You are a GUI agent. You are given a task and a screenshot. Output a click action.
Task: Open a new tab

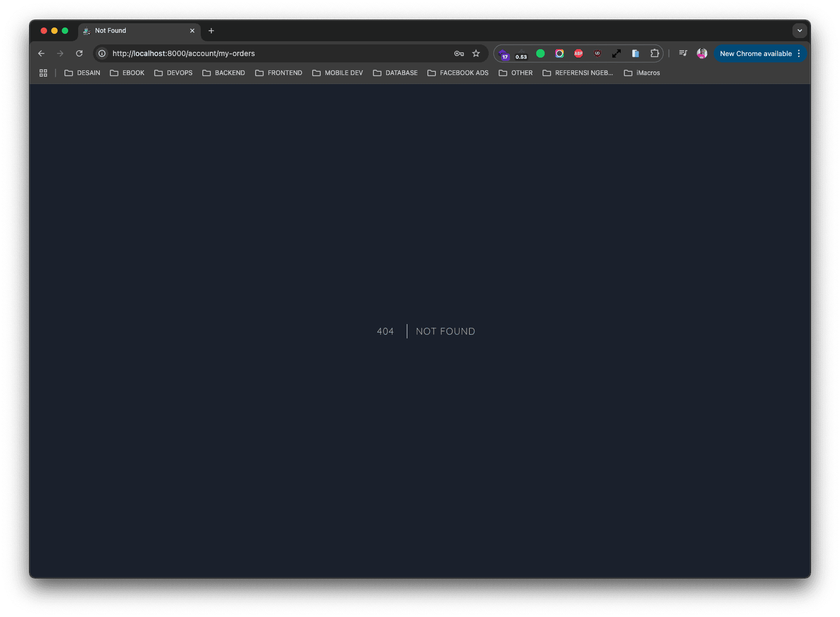point(211,31)
